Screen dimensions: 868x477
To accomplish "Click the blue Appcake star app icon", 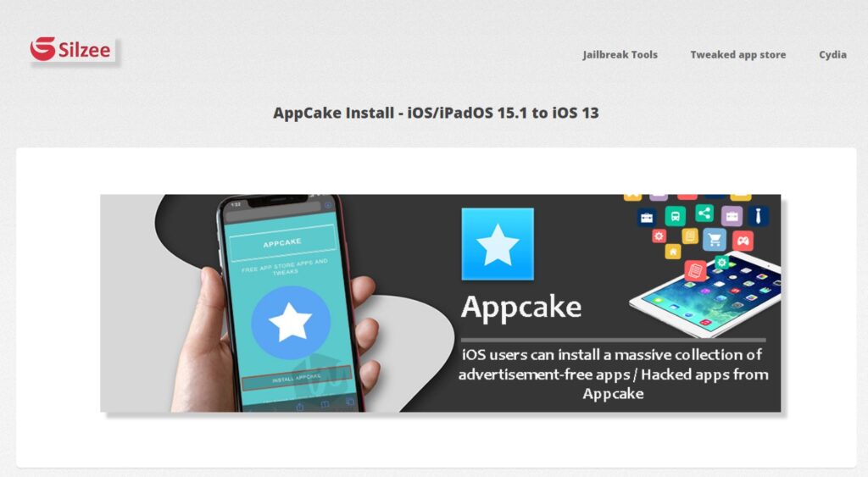I will point(498,244).
